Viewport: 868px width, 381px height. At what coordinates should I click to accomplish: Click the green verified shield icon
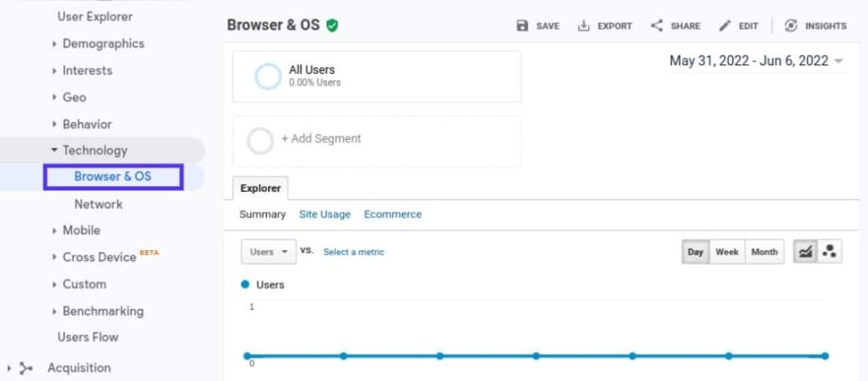[x=332, y=25]
